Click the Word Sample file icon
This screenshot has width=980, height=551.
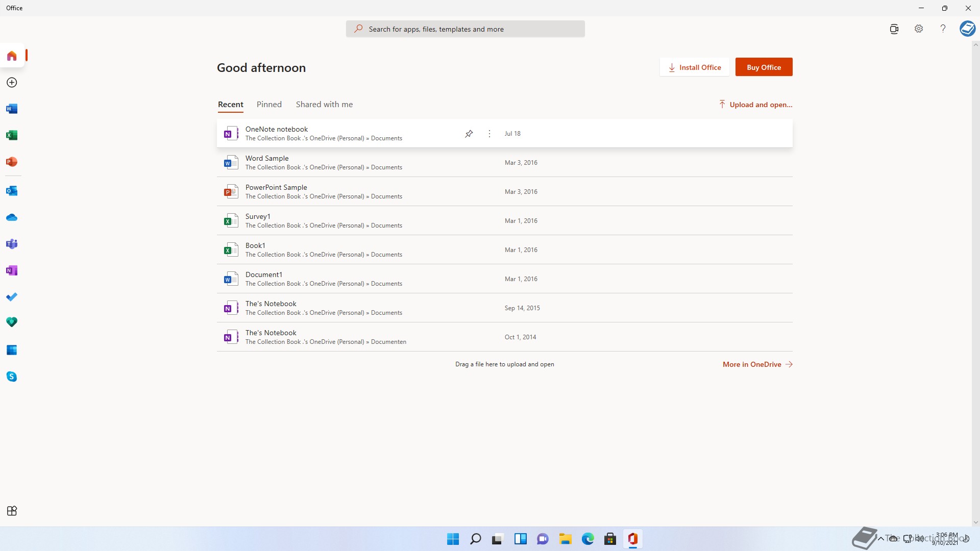(x=231, y=163)
